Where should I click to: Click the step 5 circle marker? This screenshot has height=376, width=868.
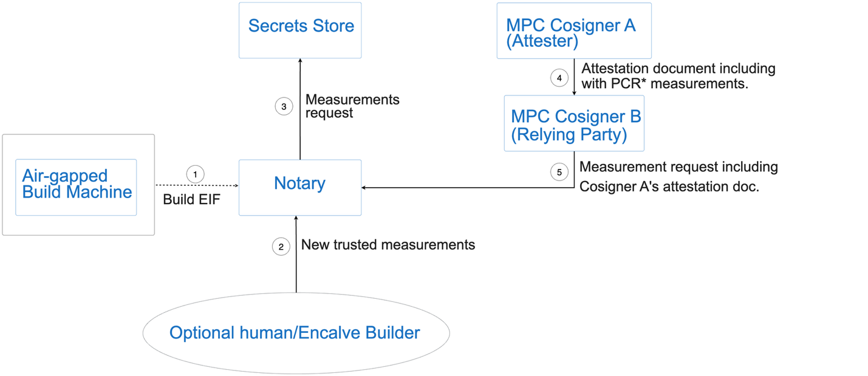click(x=559, y=173)
